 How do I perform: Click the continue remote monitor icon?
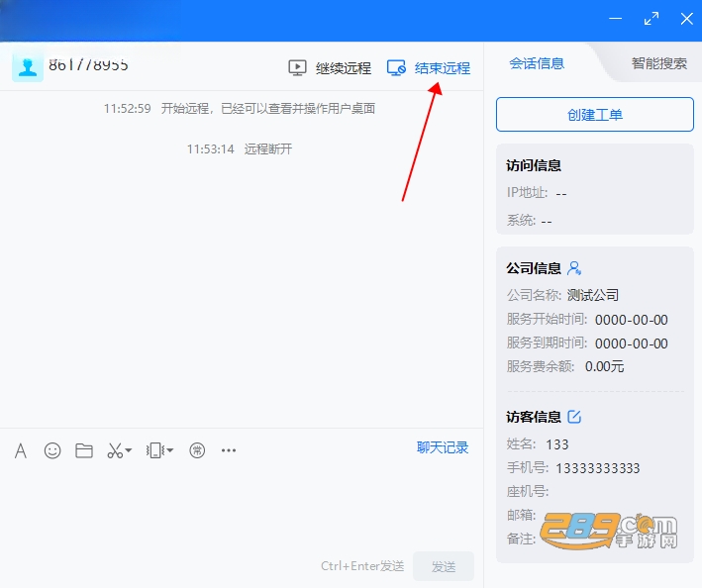[297, 68]
